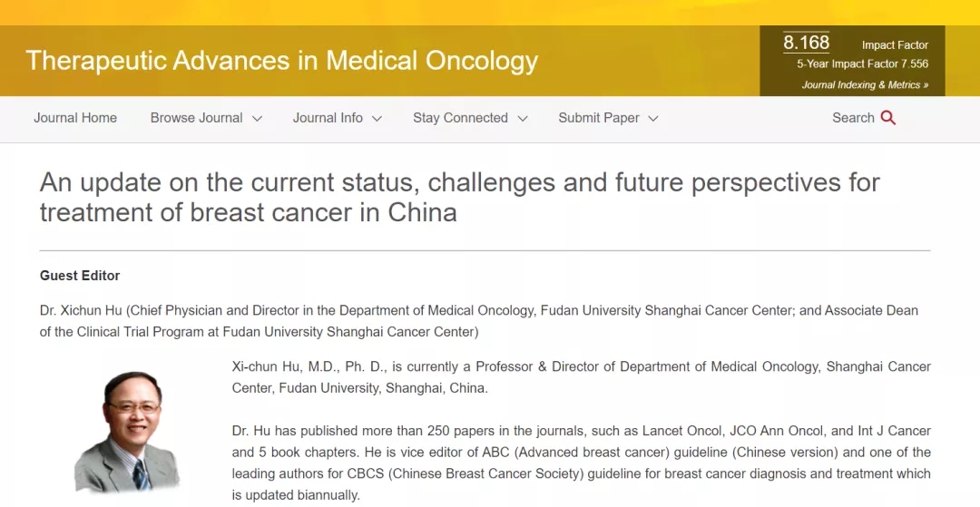Open the Stay Connected chevron

[523, 119]
